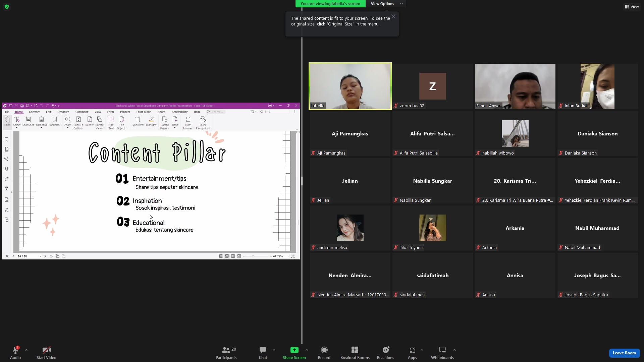Go to next page in Foxit

point(45,256)
